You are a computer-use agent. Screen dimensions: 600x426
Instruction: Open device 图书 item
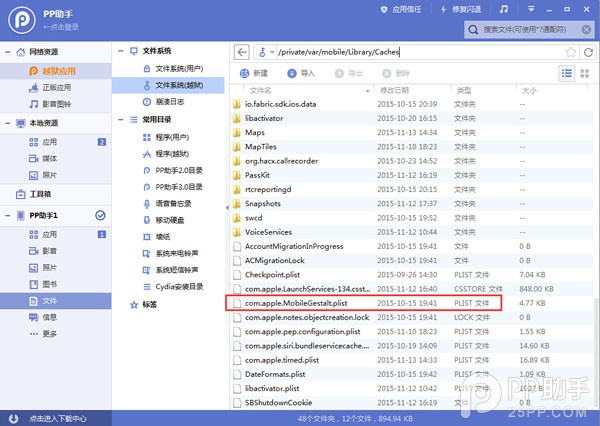pos(56,284)
